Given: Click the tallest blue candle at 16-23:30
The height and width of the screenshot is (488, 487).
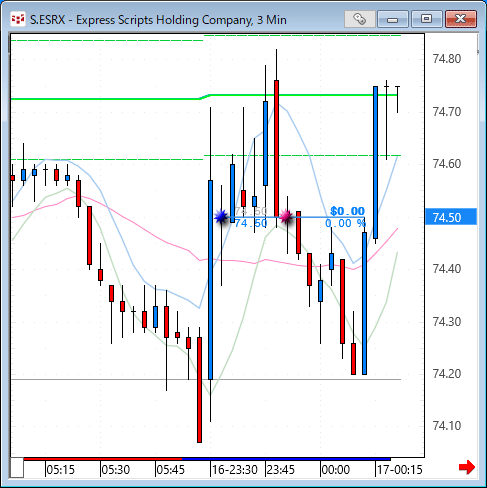Looking at the screenshot, I should (210, 280).
